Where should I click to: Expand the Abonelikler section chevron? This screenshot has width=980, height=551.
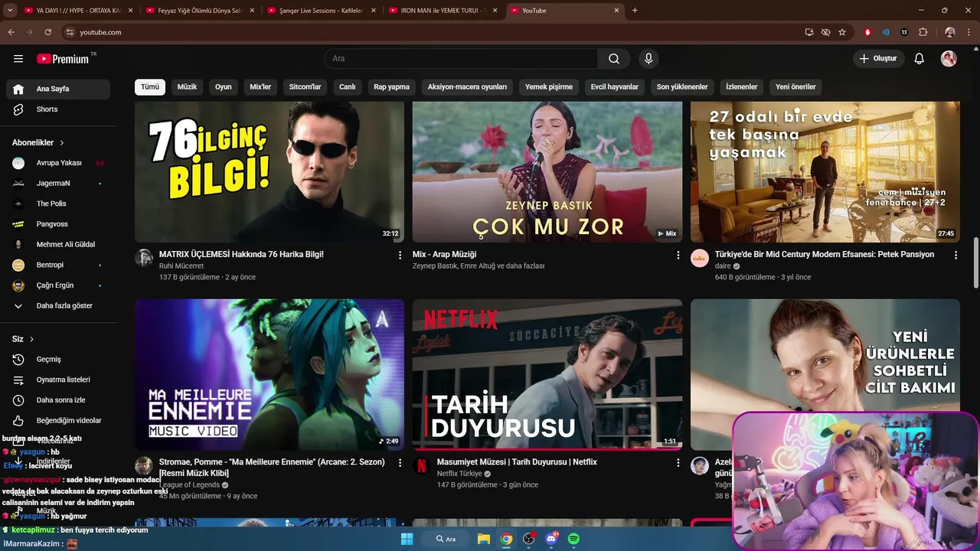[x=62, y=143]
